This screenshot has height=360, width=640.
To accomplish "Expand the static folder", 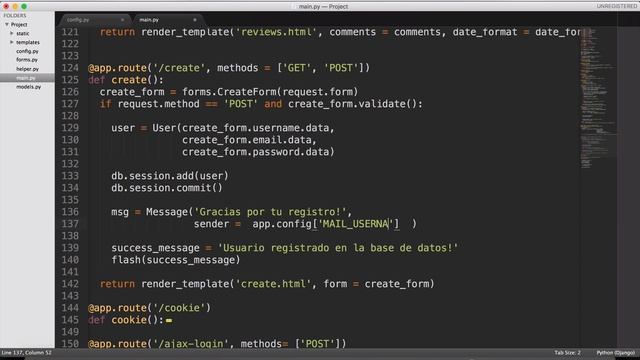I will pyautogui.click(x=12, y=33).
